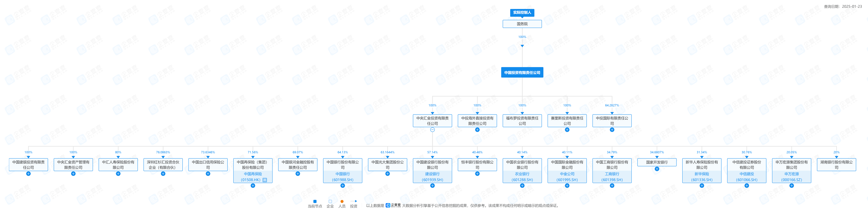Click the 企查查 logo in disclaimer
This screenshot has width=868, height=211.
pos(393,205)
